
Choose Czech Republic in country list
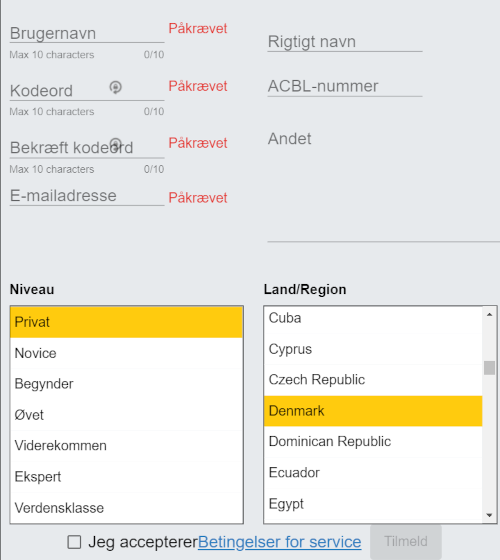point(373,380)
